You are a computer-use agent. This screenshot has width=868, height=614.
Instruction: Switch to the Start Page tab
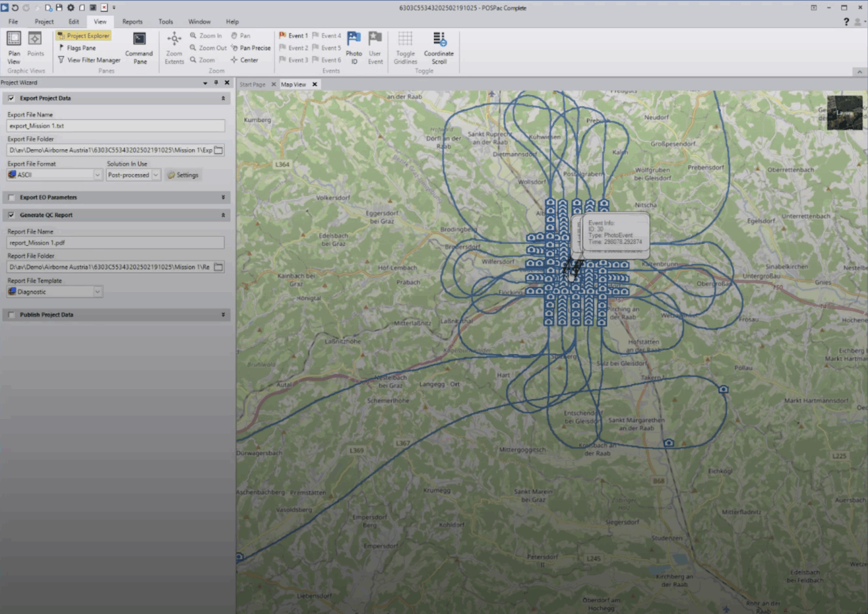click(253, 84)
